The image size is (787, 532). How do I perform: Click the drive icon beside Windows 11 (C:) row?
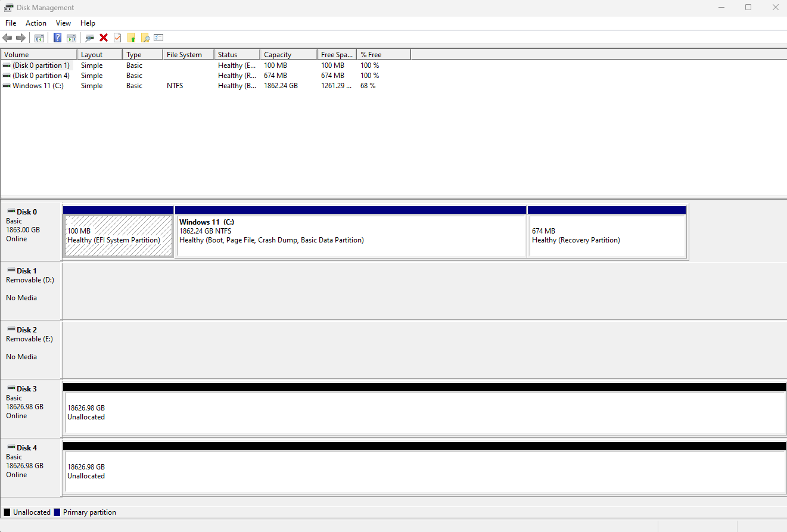point(7,86)
